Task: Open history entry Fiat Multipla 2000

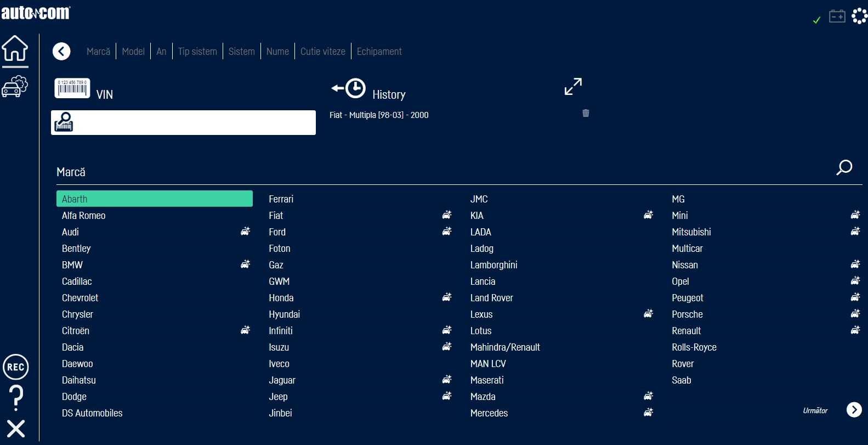Action: point(379,115)
